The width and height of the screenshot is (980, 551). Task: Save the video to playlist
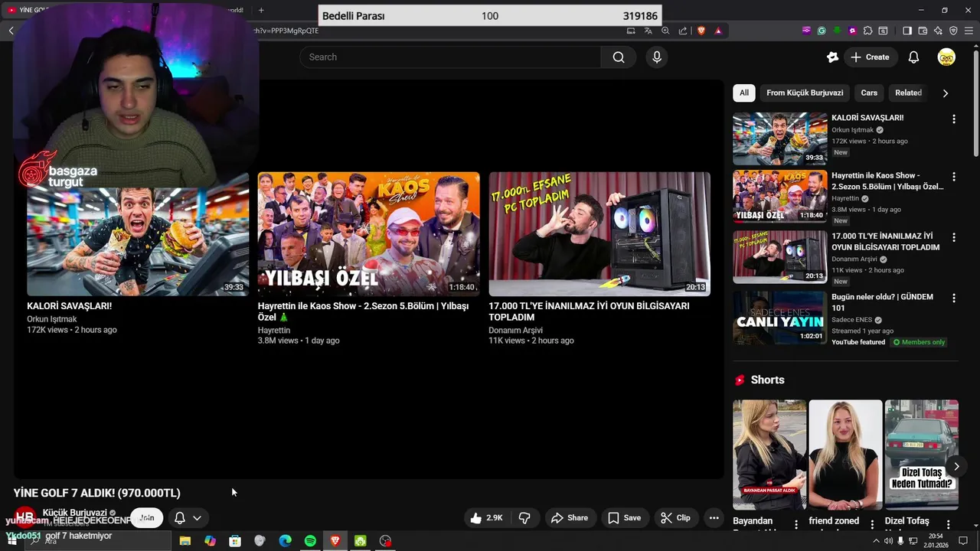tap(624, 518)
